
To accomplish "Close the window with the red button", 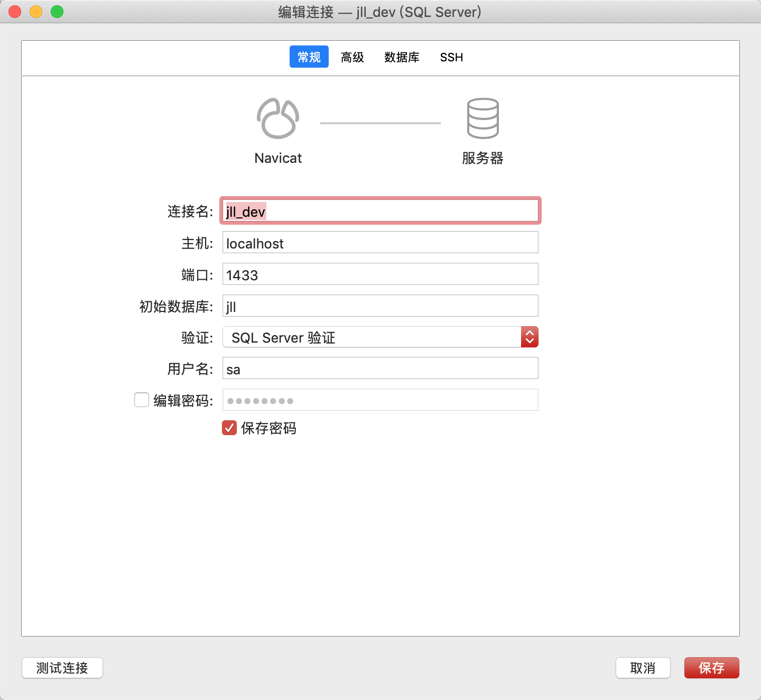I will click(15, 12).
